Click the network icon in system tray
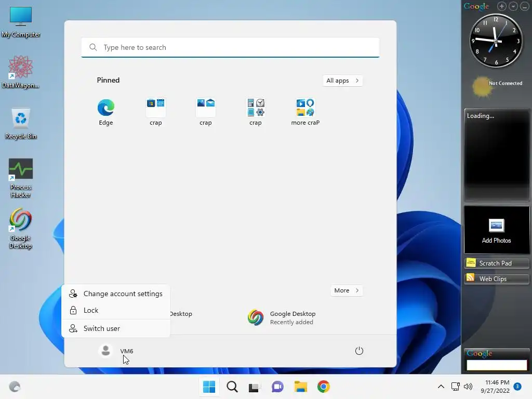 point(455,387)
